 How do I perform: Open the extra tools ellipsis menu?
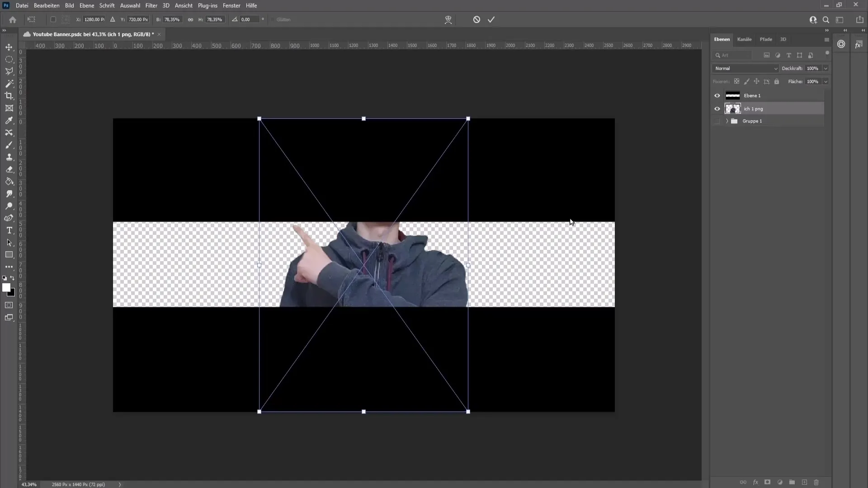9,267
